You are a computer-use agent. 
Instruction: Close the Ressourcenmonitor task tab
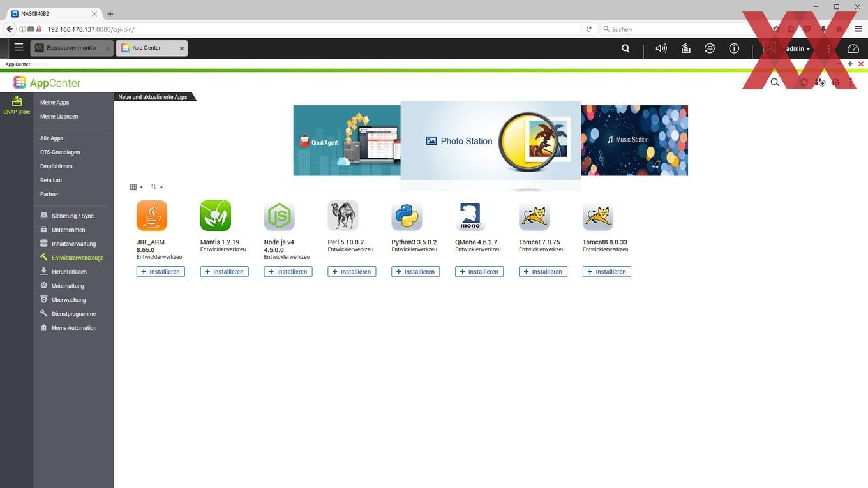click(107, 48)
